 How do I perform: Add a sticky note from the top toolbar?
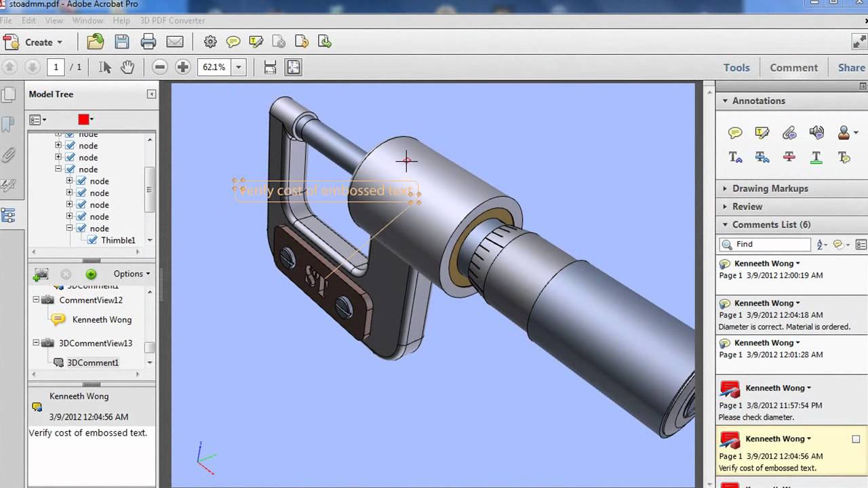pos(233,42)
